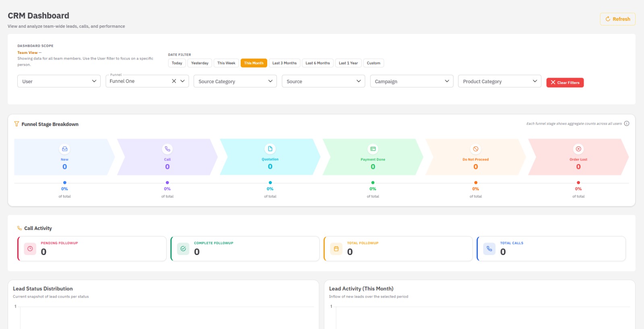644x329 pixels.
Task: Click the Order Lost cross icon
Action: coord(578,149)
